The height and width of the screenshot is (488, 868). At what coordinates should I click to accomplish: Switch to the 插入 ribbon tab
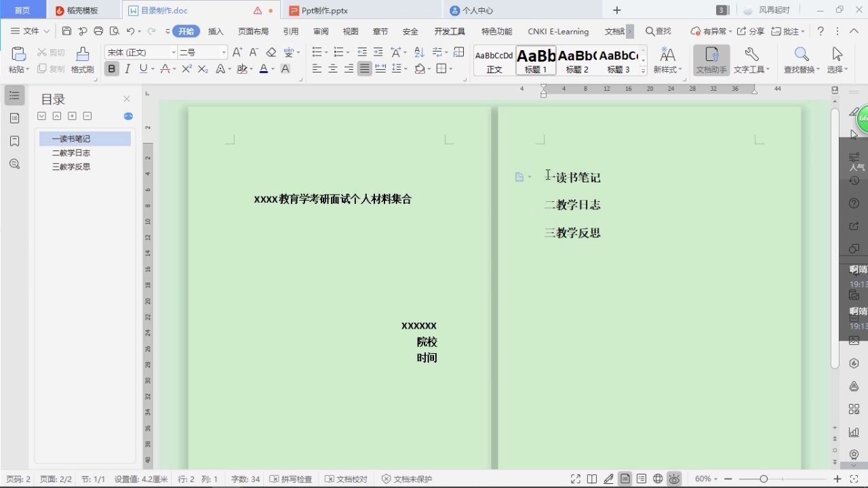point(216,31)
